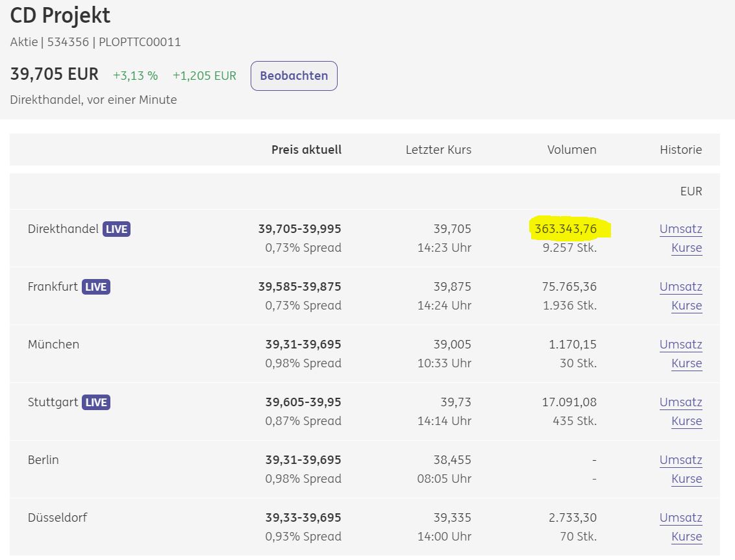The width and height of the screenshot is (735, 560).
Task: Open the Umsatz link for München
Action: pos(680,345)
